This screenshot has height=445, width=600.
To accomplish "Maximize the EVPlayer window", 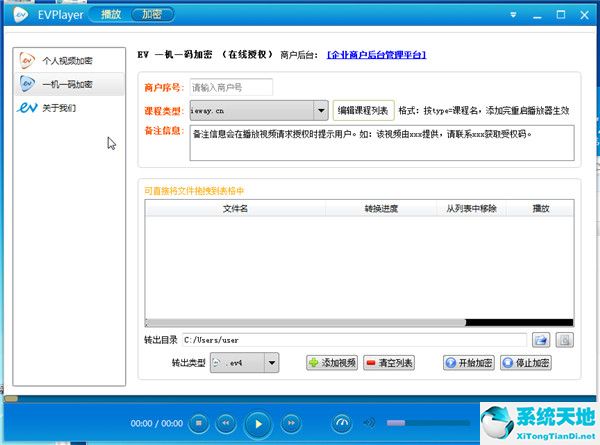I will 561,15.
